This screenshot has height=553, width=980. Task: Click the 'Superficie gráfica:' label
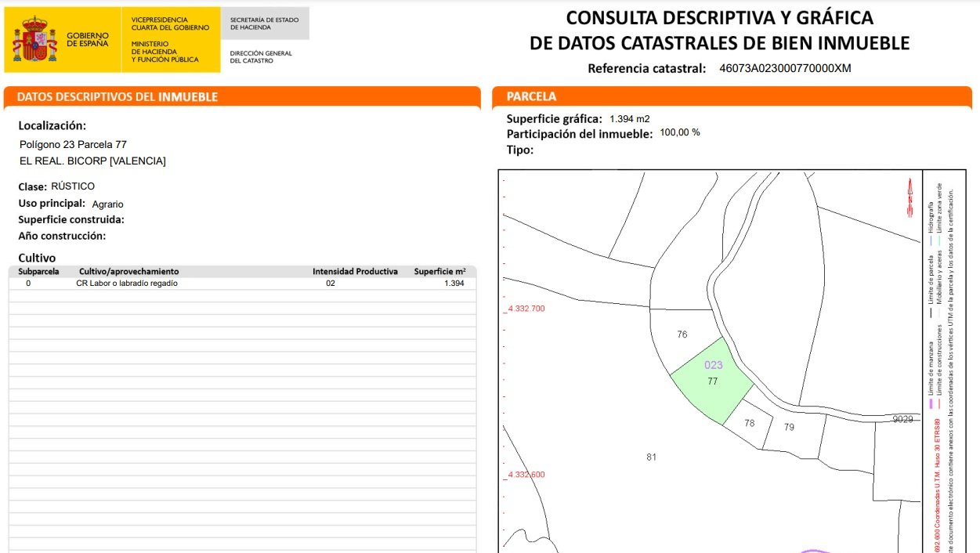(555, 119)
